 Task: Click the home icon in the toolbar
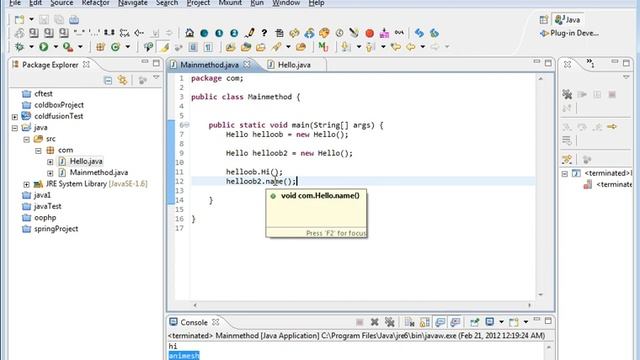[189, 33]
